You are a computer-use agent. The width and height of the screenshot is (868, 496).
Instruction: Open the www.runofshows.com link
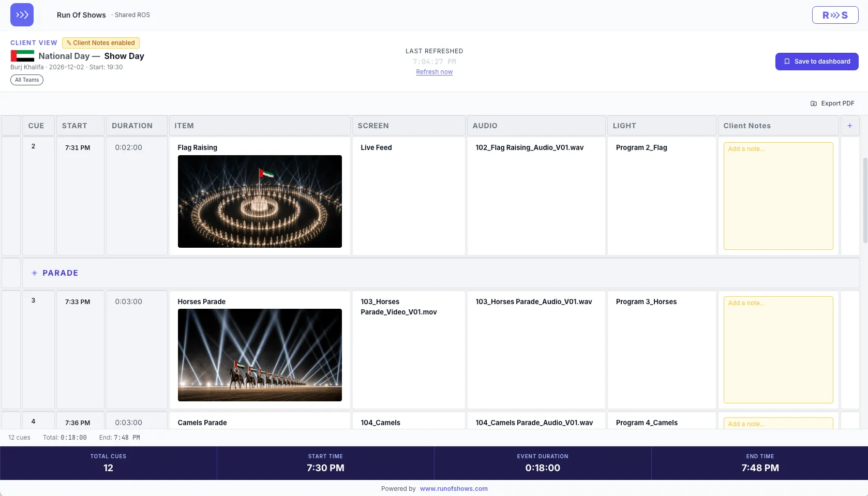pos(454,489)
